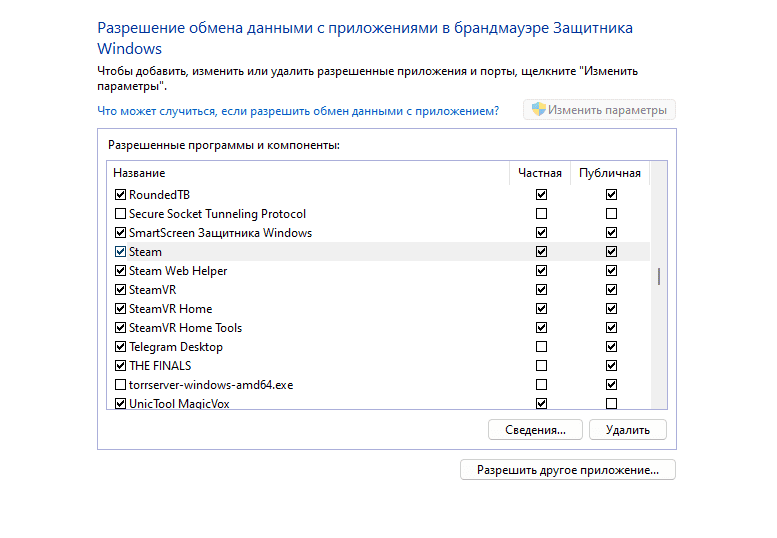Image resolution: width=777 pixels, height=538 pixels.
Task: Enable Telegram Desktop private network checkbox
Action: coord(542,347)
